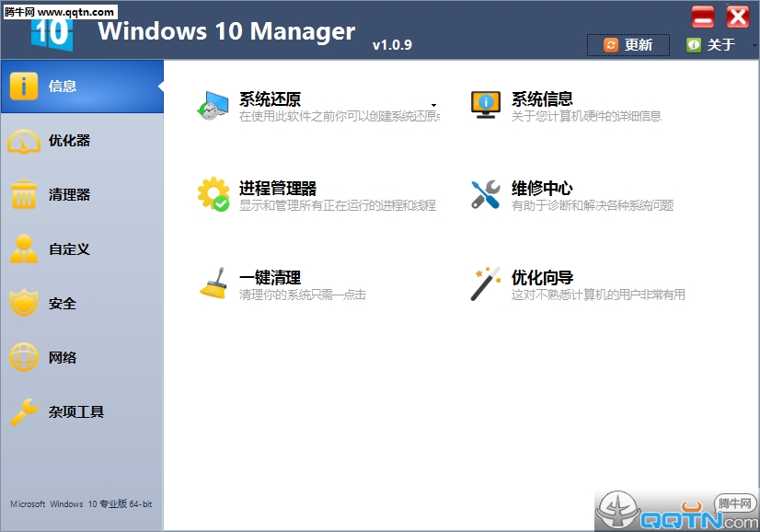Screen dimensions: 760x532
Task: Click description 显示和管理所有正在运行的进程和线程
Action: [338, 205]
